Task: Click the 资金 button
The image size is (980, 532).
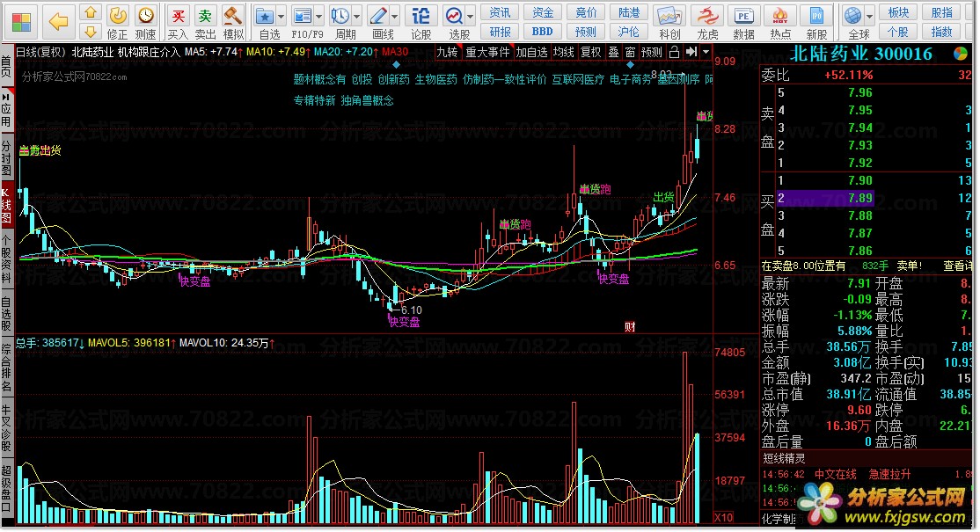Action: coord(543,12)
